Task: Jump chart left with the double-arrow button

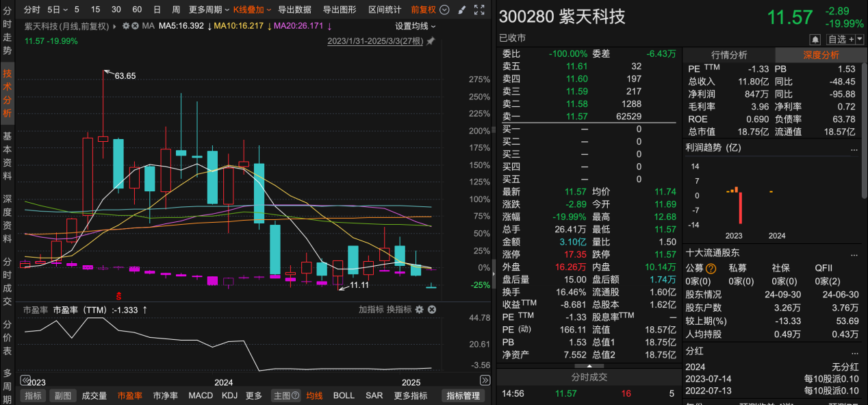Action: 26,380
